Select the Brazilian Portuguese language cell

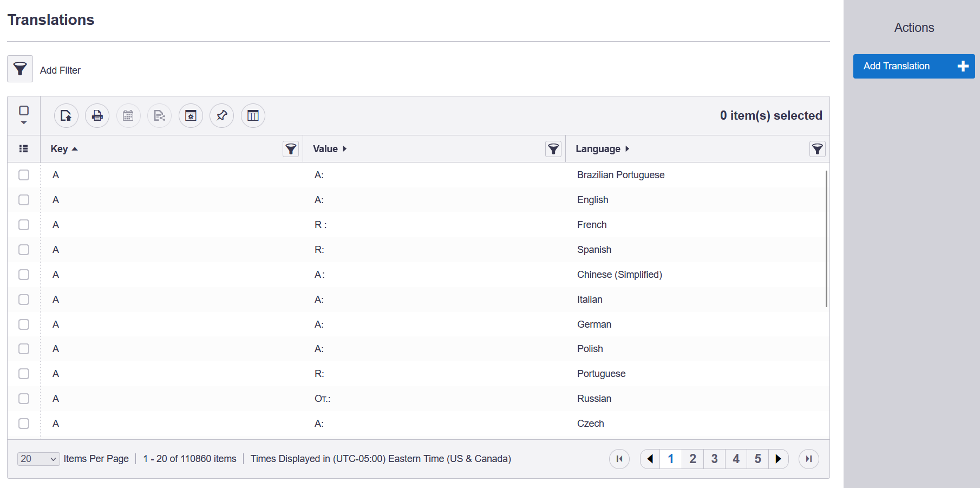620,175
